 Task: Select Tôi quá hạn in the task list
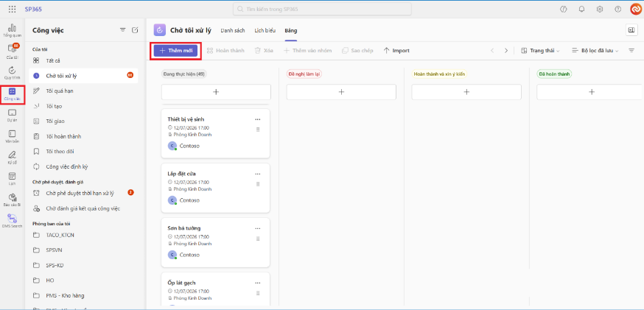pos(60,91)
